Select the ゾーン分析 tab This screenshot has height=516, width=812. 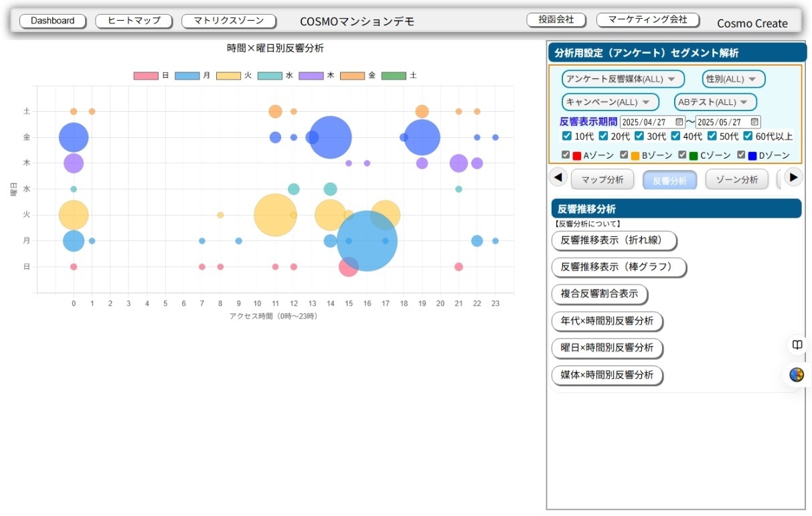point(736,179)
